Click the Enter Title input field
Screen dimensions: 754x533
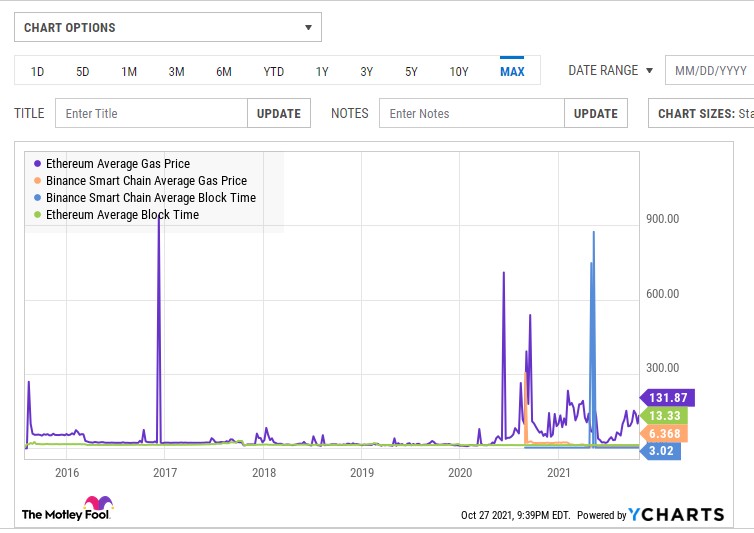coord(151,114)
